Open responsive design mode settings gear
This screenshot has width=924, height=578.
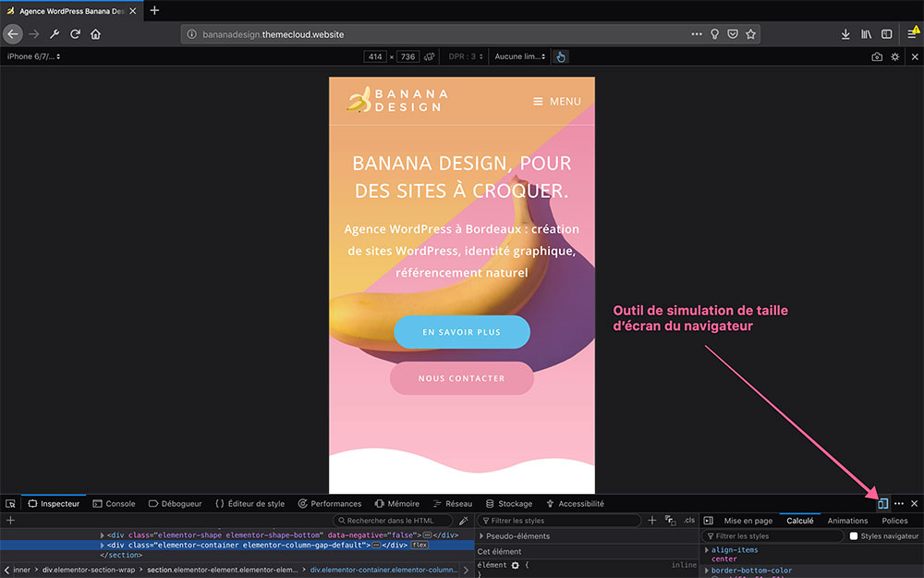895,56
